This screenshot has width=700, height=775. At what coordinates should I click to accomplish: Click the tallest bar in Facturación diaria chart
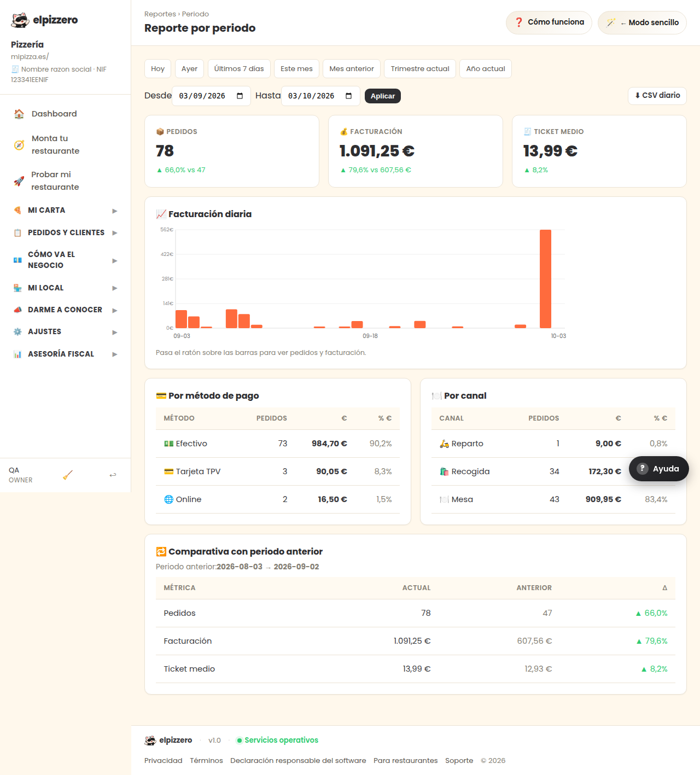click(545, 279)
